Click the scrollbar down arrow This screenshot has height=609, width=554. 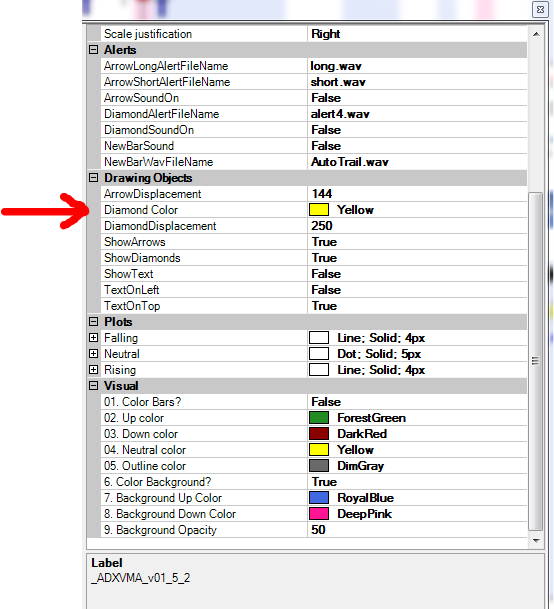(x=536, y=540)
